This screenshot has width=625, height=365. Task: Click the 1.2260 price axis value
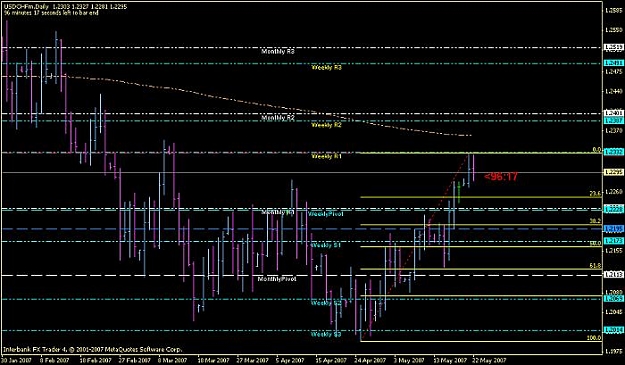[x=613, y=192]
